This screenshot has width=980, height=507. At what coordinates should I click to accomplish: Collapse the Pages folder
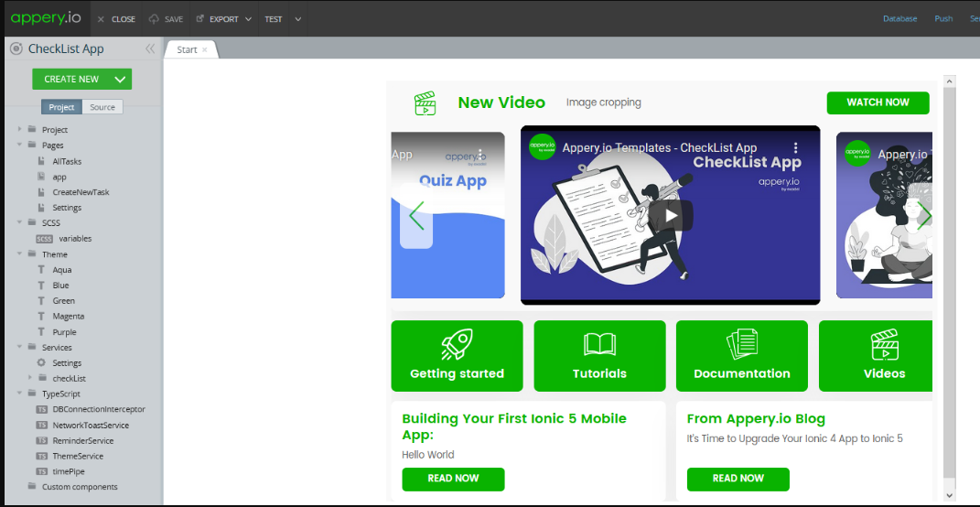(x=20, y=145)
